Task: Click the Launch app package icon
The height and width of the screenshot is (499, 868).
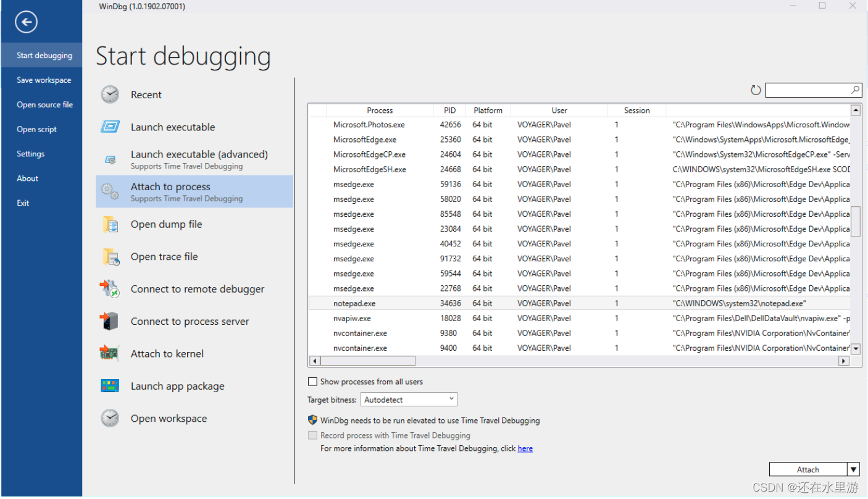Action: click(110, 386)
